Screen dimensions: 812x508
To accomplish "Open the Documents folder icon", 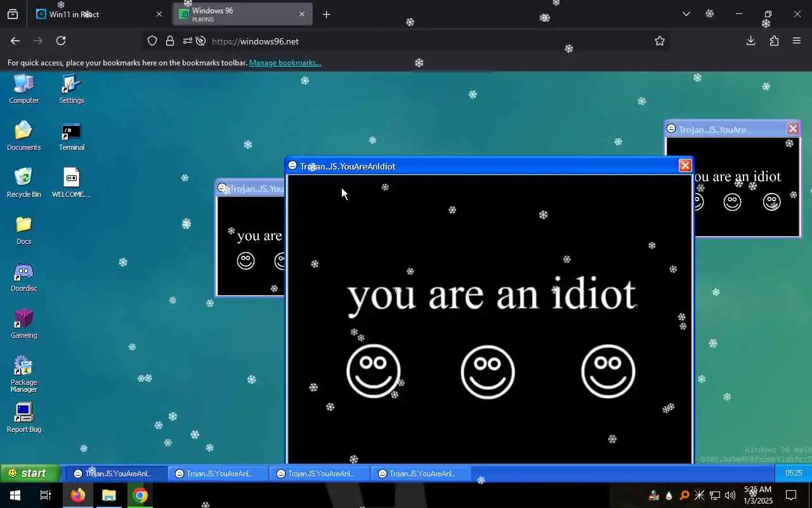I will [23, 135].
